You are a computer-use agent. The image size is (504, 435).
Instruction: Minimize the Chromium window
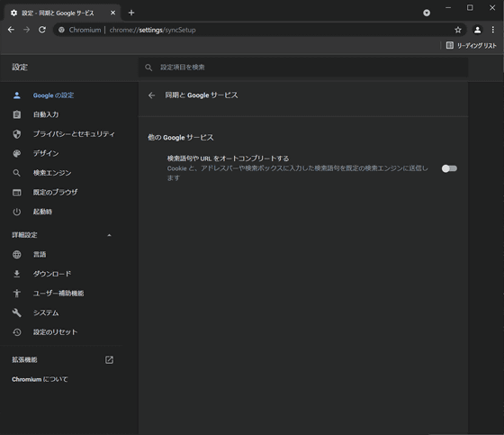tap(448, 7)
